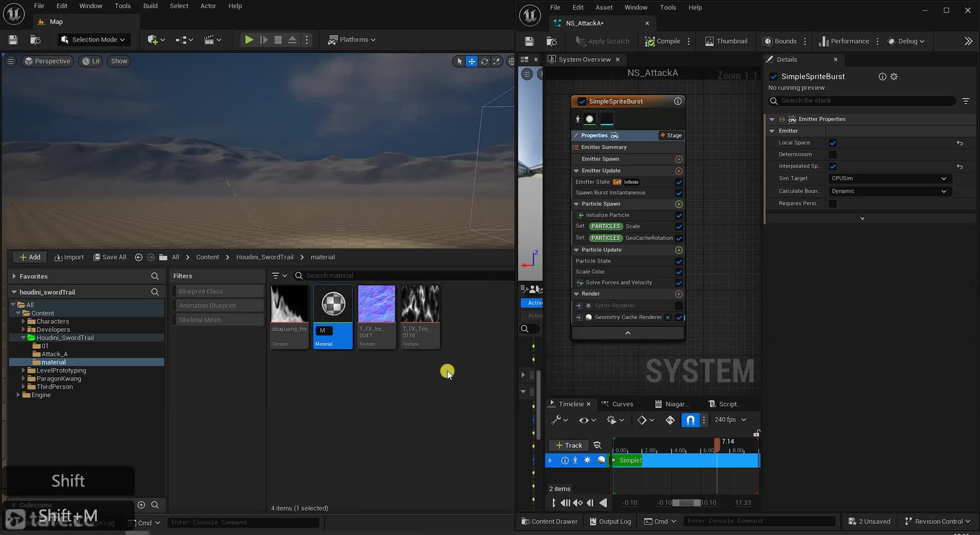Toggle Solve Forces and Velocity checkbox

click(679, 283)
